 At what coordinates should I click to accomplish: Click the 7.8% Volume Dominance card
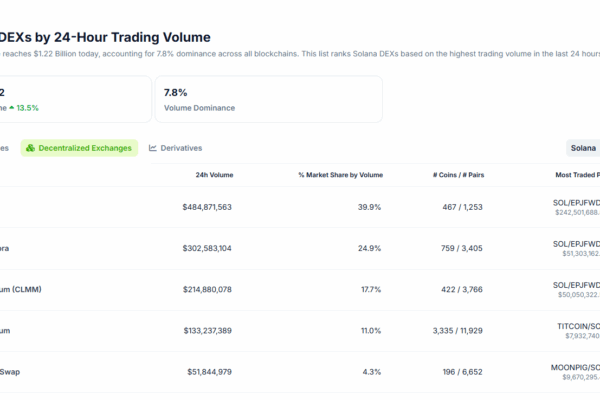[x=269, y=99]
